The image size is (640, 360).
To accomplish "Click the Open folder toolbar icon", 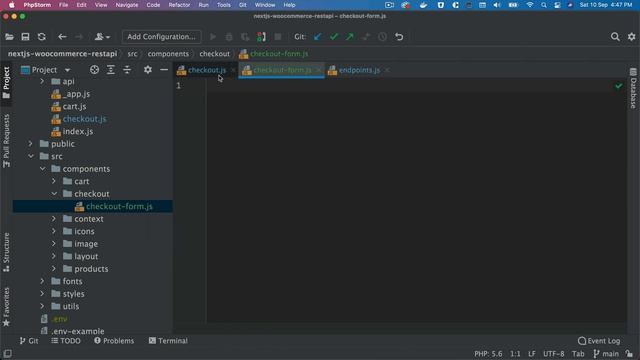I will 9,37.
